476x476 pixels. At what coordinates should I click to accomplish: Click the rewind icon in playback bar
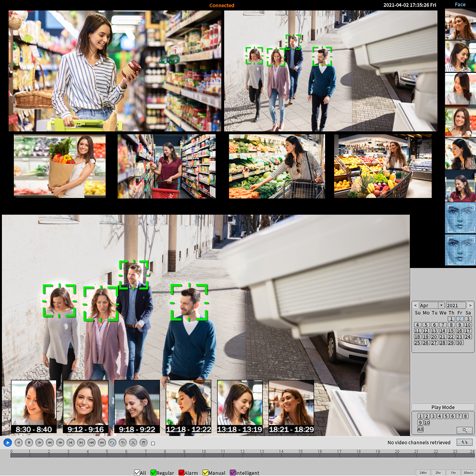(50, 443)
